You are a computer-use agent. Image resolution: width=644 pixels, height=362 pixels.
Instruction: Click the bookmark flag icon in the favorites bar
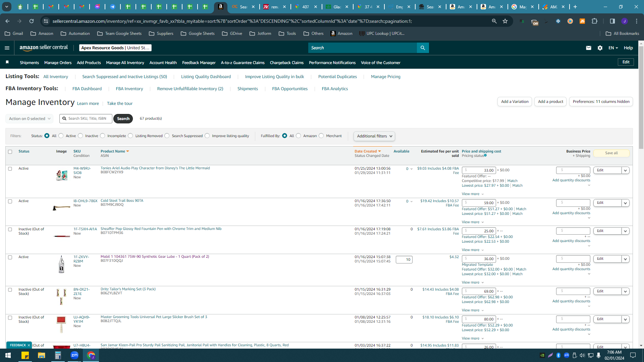(x=7, y=62)
